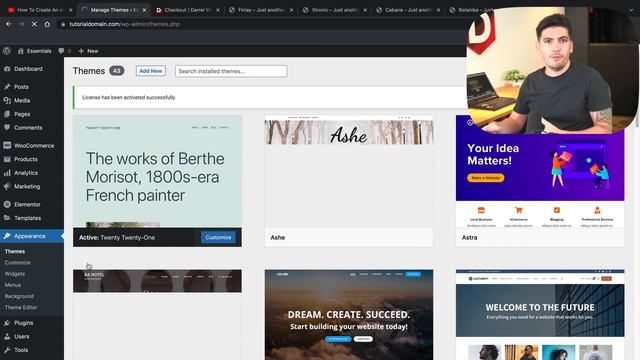Click the Users menu icon

tap(7, 337)
